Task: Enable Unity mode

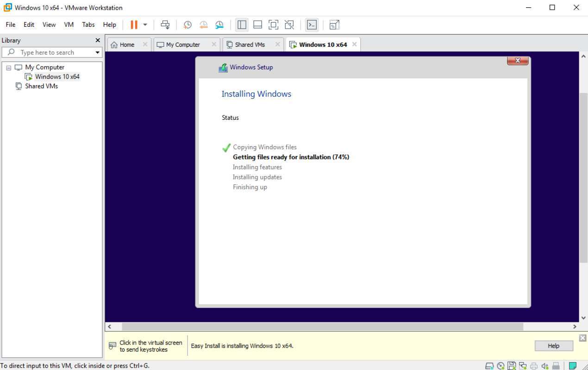Action: (x=289, y=25)
